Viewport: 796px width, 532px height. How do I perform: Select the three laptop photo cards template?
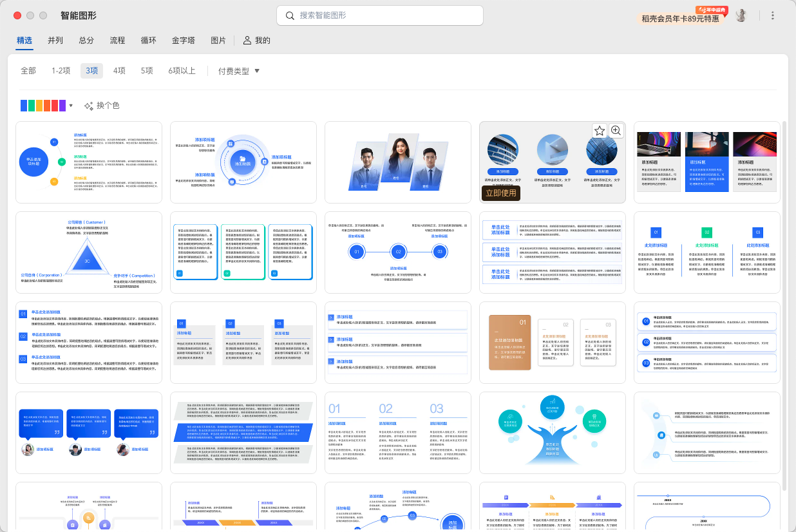(x=707, y=162)
